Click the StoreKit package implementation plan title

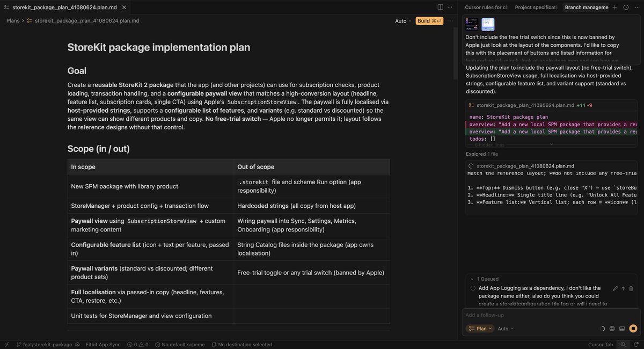pyautogui.click(x=159, y=47)
